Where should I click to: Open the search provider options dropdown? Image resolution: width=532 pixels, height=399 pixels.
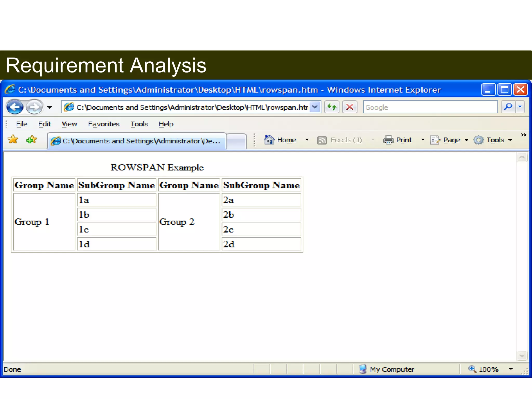pos(520,107)
